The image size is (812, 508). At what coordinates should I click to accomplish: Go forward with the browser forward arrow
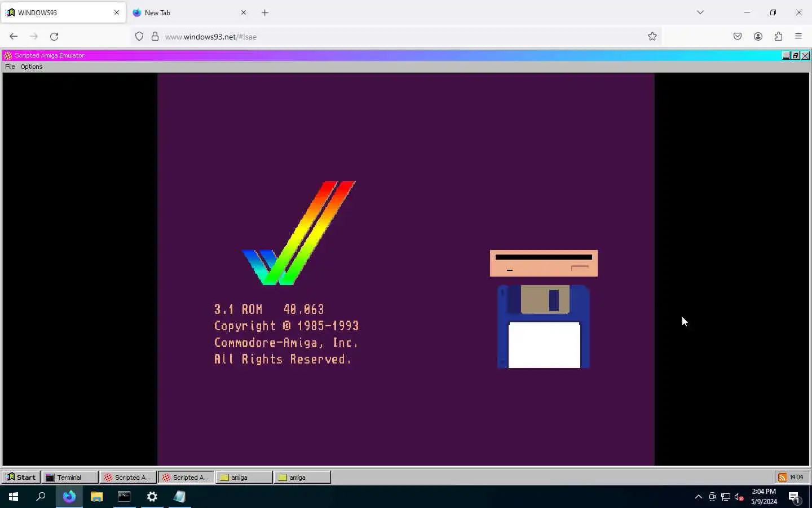pyautogui.click(x=34, y=37)
